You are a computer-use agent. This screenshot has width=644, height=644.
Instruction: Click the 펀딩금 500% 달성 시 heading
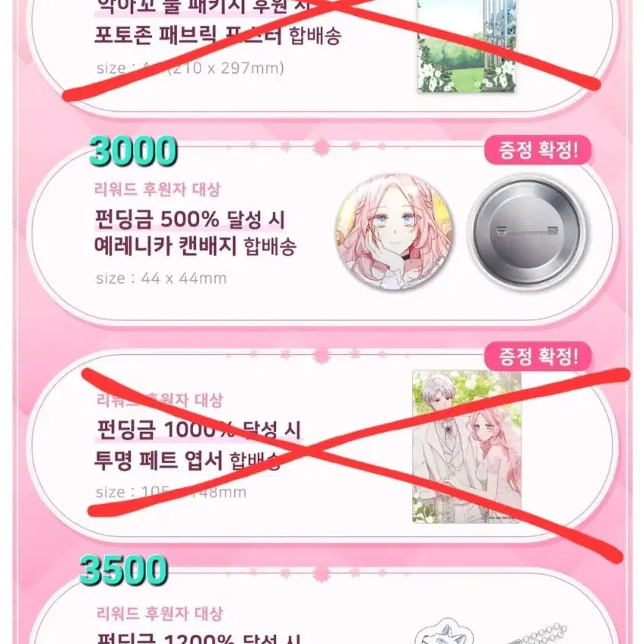pyautogui.click(x=189, y=219)
